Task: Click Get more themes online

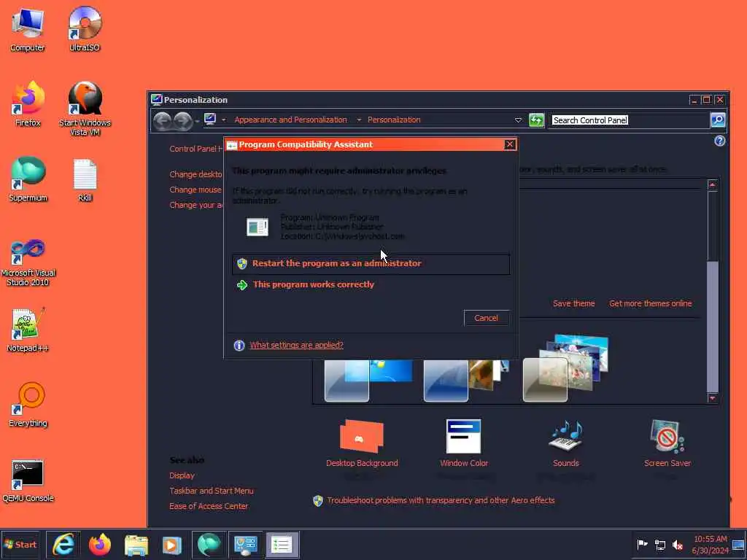Action: point(650,304)
